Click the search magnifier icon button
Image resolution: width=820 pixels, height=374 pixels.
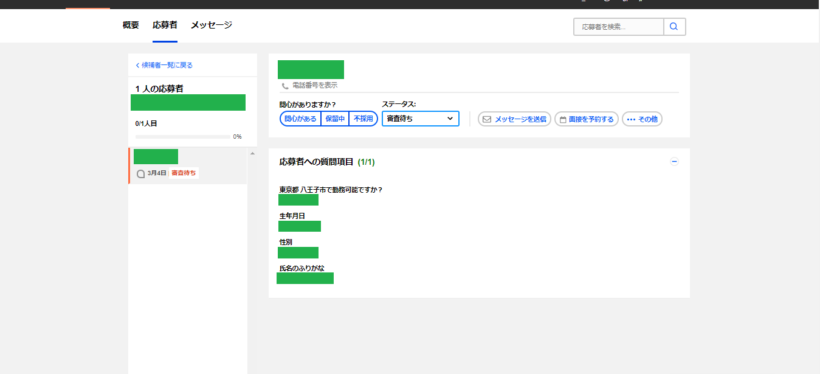click(675, 27)
